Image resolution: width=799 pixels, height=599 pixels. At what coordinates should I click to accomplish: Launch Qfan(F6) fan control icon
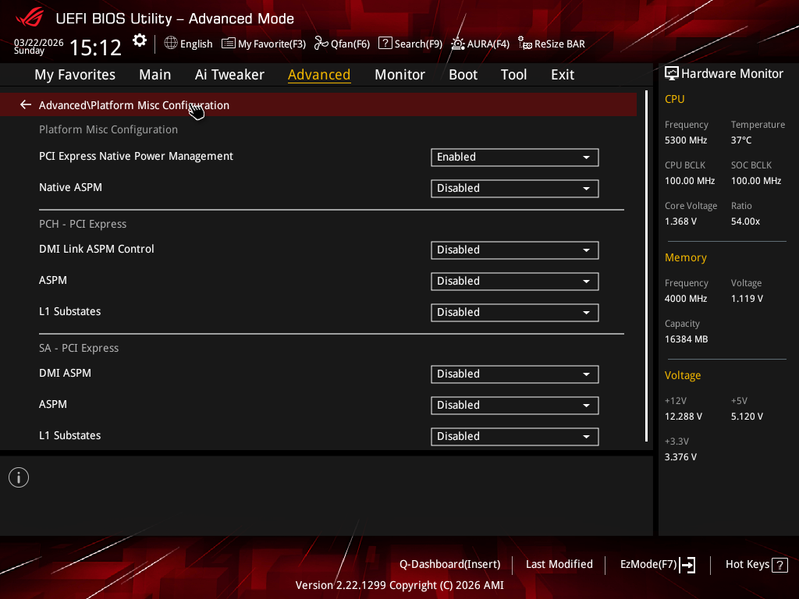pos(321,43)
